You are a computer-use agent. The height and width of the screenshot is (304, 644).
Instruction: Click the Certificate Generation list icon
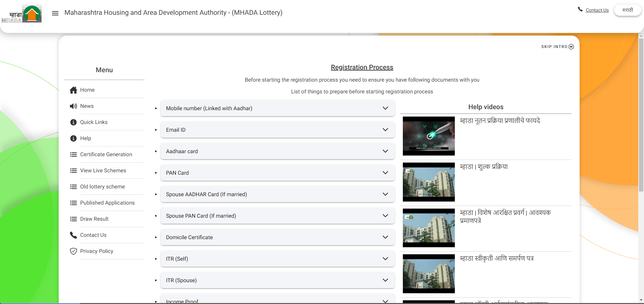pos(73,155)
